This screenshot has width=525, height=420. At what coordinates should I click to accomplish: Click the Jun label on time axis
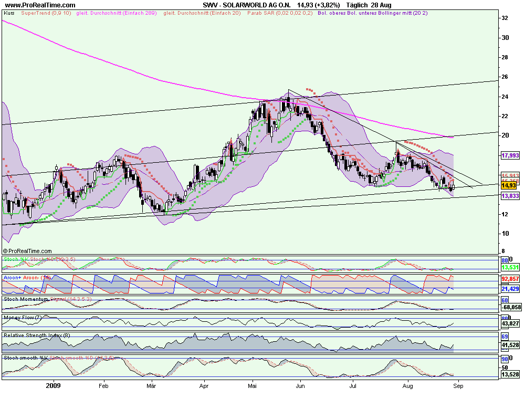point(300,386)
